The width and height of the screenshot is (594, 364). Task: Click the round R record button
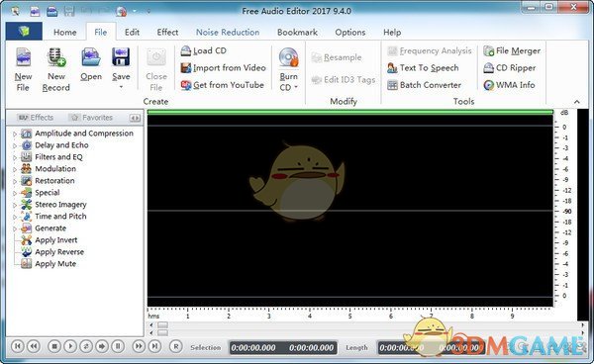(x=175, y=346)
